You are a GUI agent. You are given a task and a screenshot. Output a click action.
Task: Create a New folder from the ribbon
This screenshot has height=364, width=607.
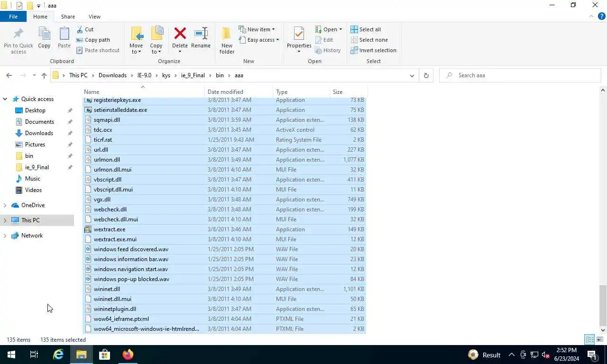point(227,40)
